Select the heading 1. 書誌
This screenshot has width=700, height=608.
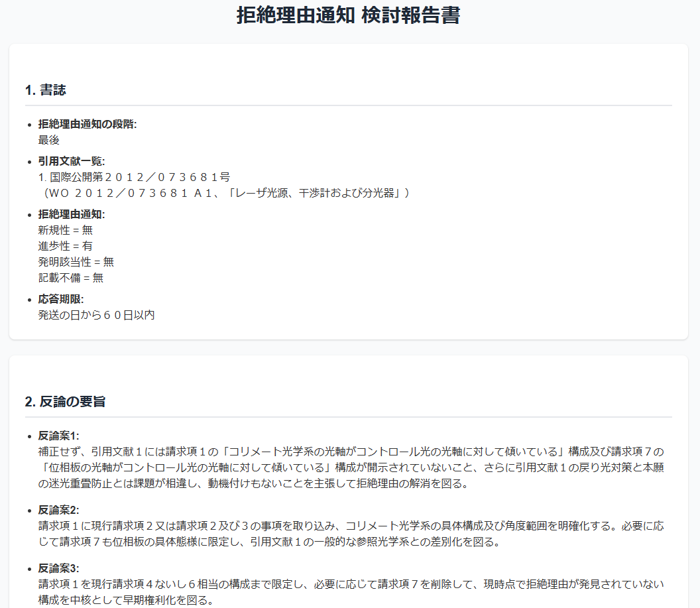(x=46, y=90)
